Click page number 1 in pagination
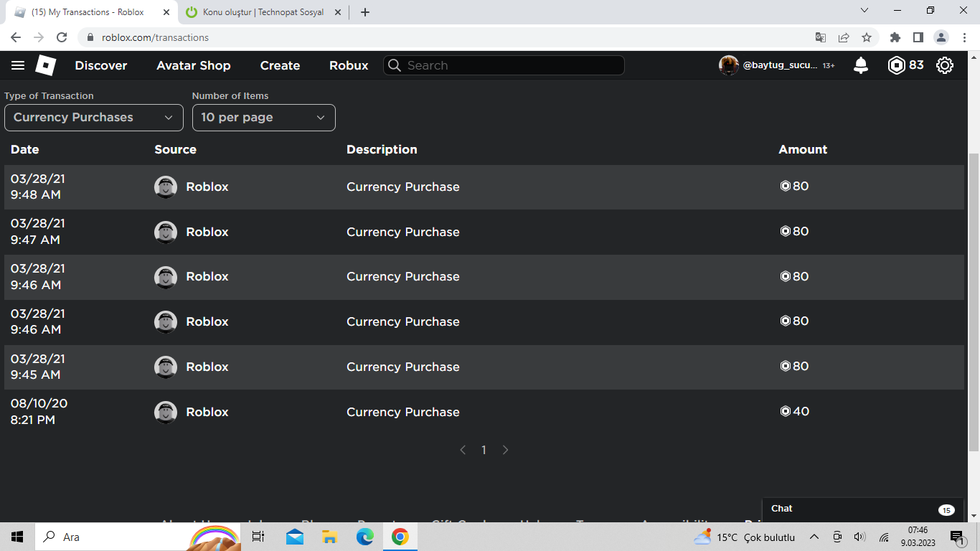980x551 pixels. [x=484, y=450]
